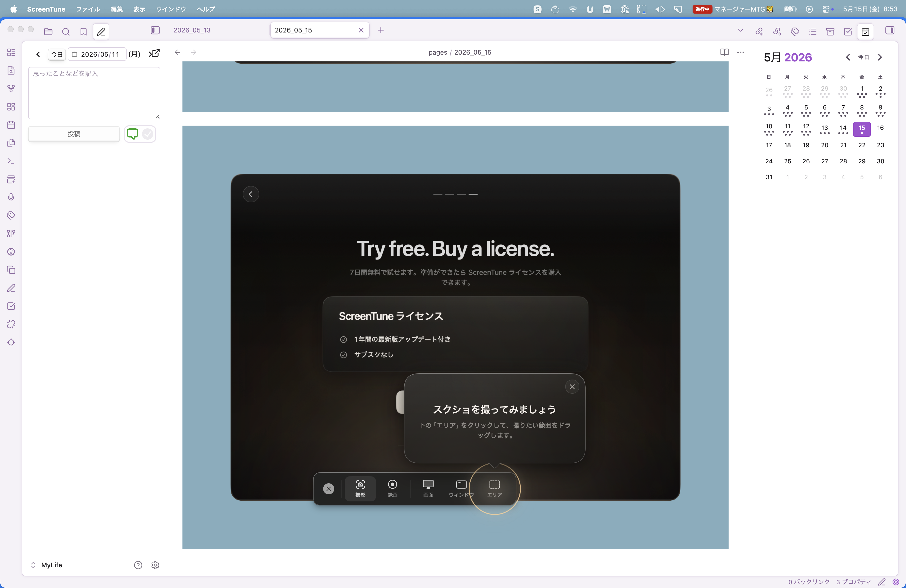Open a new tab with the plus button
Image resolution: width=906 pixels, height=588 pixels.
point(381,30)
